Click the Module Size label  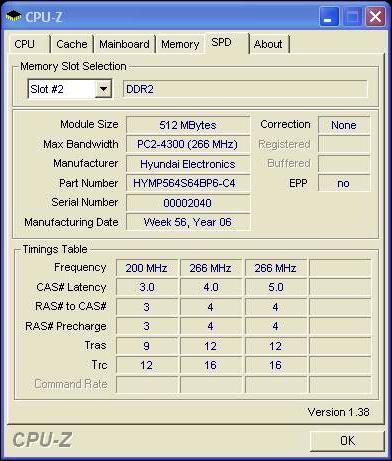[89, 124]
